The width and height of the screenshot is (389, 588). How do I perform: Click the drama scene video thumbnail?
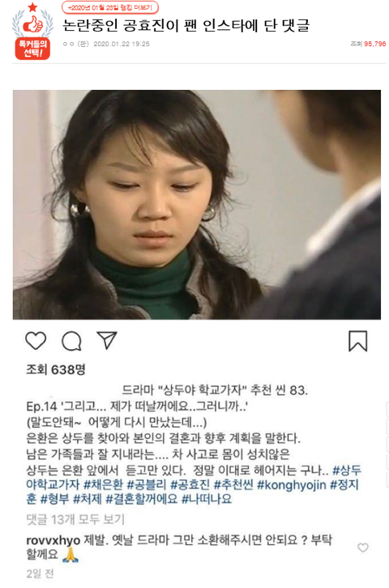(197, 205)
